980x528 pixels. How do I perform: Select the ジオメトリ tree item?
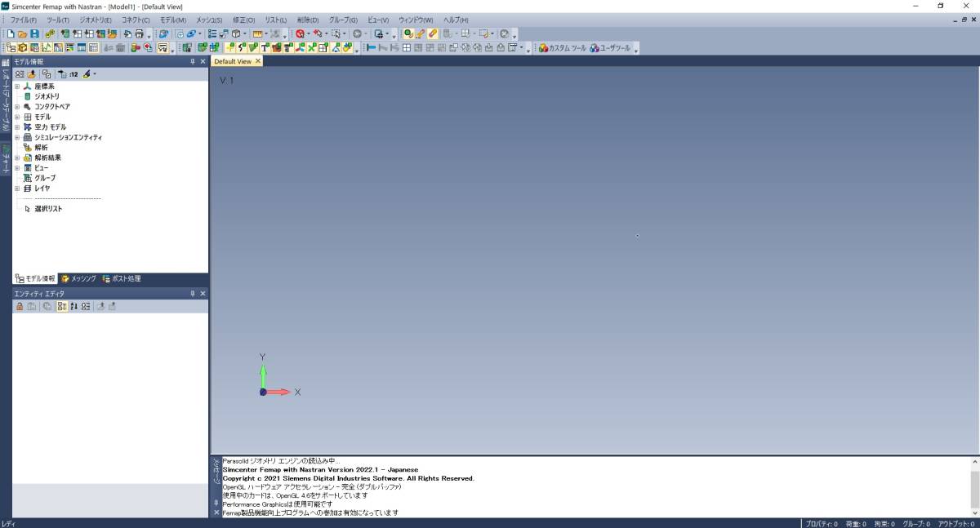[x=47, y=96]
